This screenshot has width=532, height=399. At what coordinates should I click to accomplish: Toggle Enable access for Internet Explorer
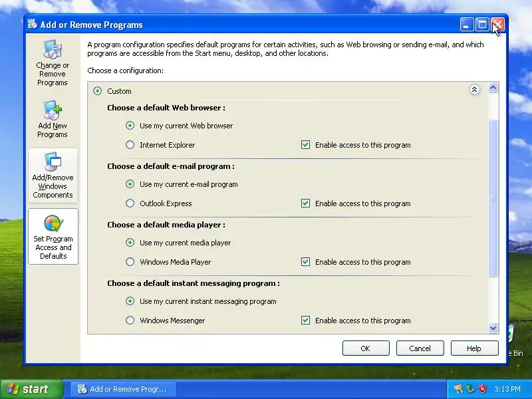(305, 145)
